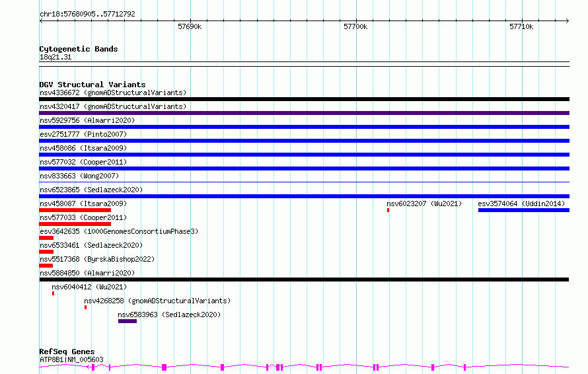Open variant nsv577032 (Cooper2011) label
This screenshot has width=588, height=374.
83,162
